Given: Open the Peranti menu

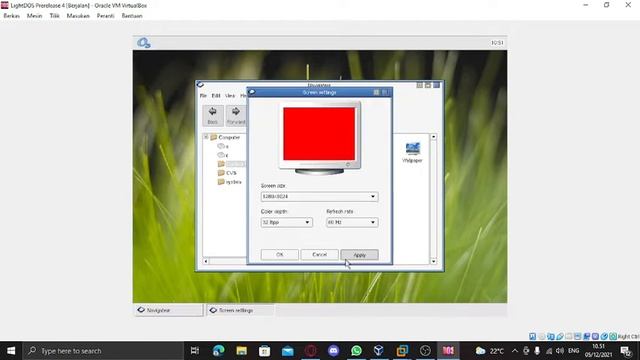Looking at the screenshot, I should [x=105, y=16].
